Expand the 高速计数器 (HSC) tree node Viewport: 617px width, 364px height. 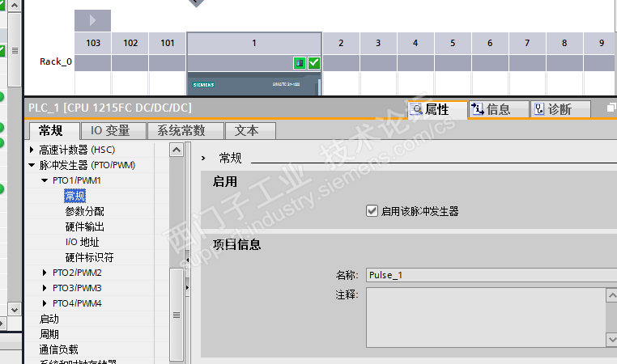[x=32, y=150]
